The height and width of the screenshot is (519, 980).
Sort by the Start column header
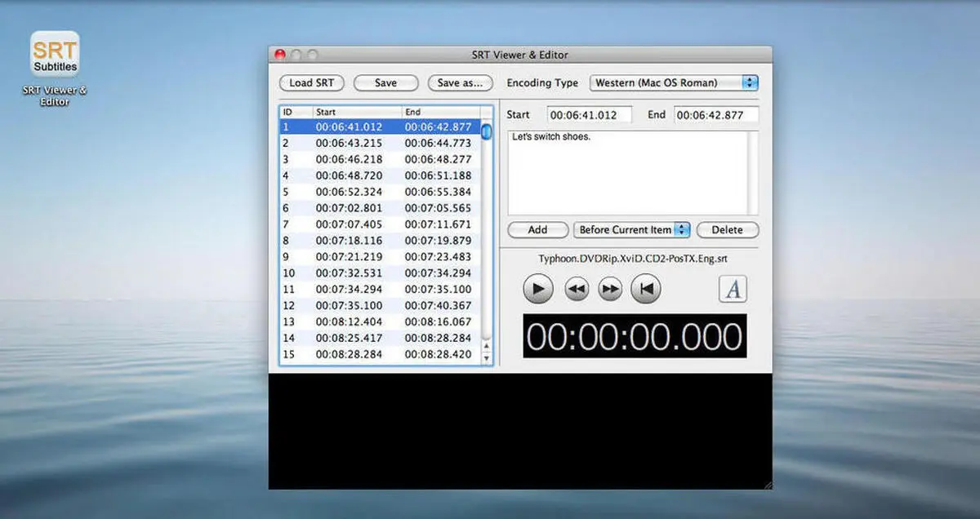click(x=357, y=112)
